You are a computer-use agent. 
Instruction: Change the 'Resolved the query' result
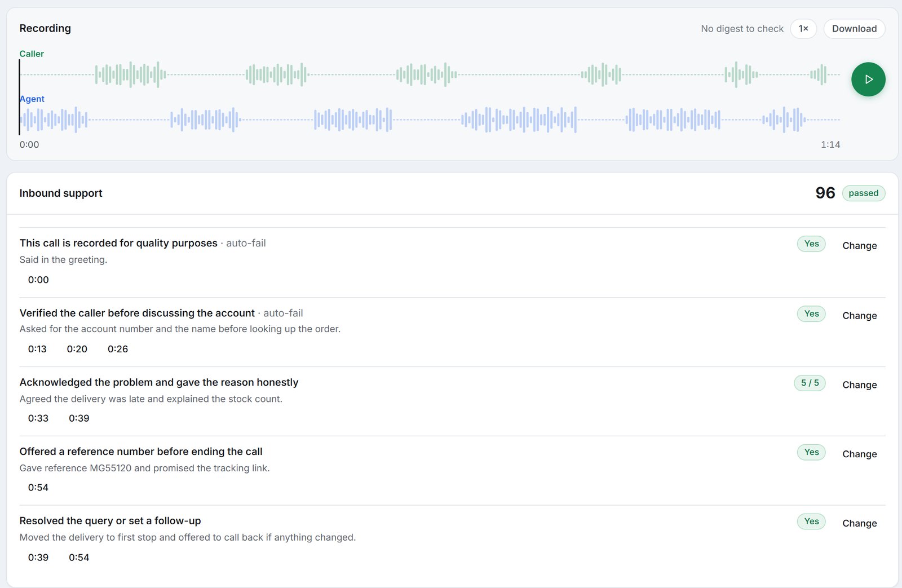[859, 524]
